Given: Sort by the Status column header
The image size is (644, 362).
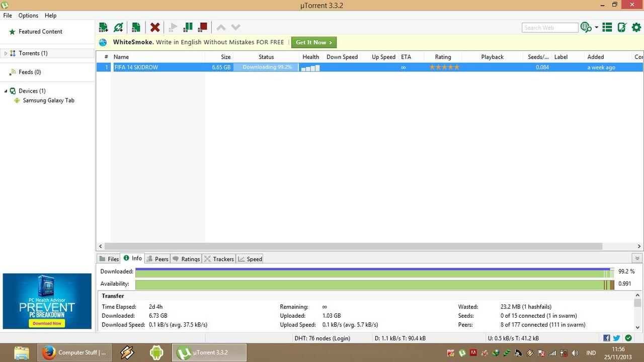Looking at the screenshot, I should [x=266, y=57].
